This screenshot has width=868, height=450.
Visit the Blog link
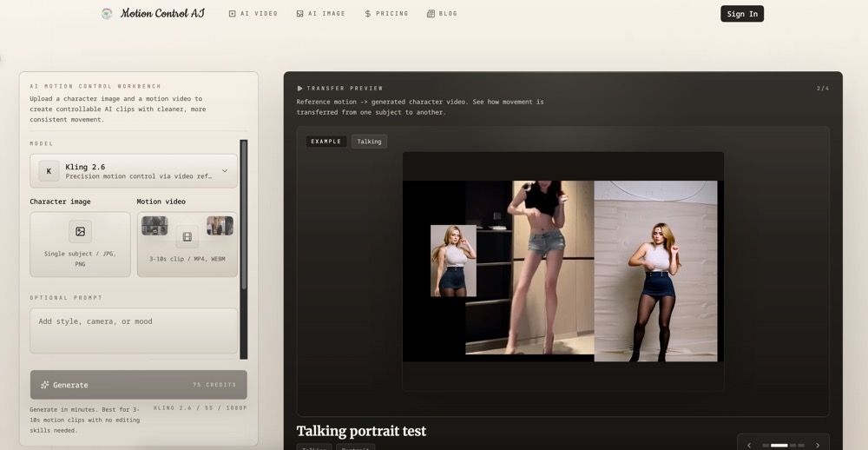tap(442, 14)
